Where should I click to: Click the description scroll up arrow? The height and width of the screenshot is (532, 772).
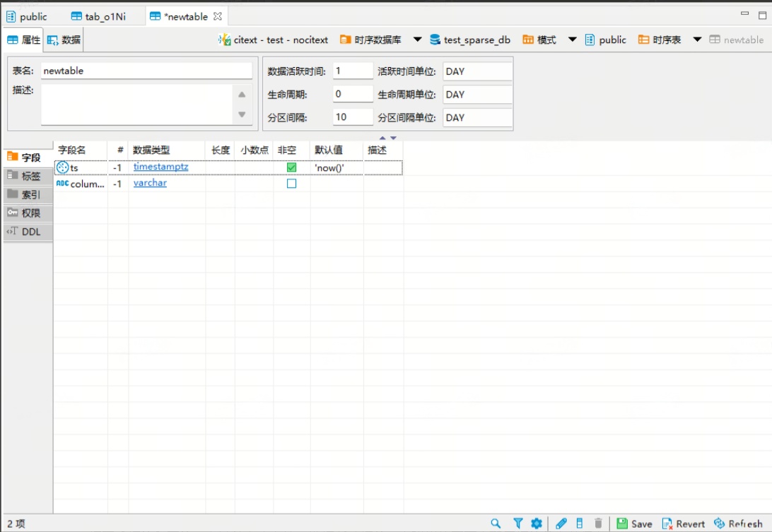click(242, 95)
